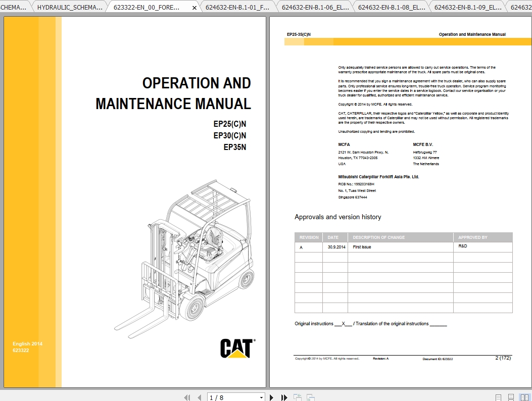Navigate to the previous page
This screenshot has height=401, width=532.
(x=199, y=397)
